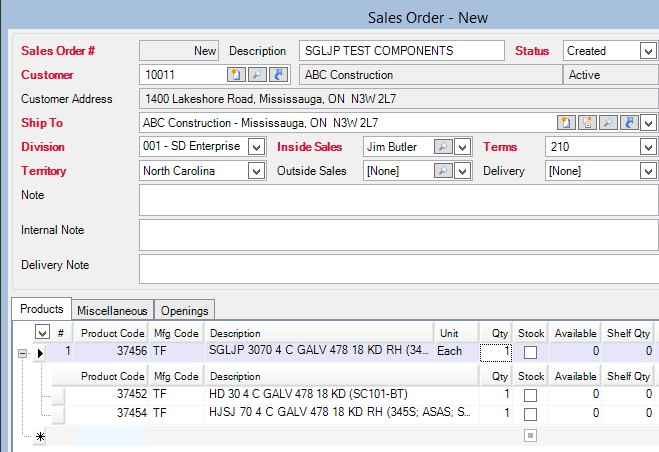Toggle Stock checkbox for product 37456

tap(530, 352)
